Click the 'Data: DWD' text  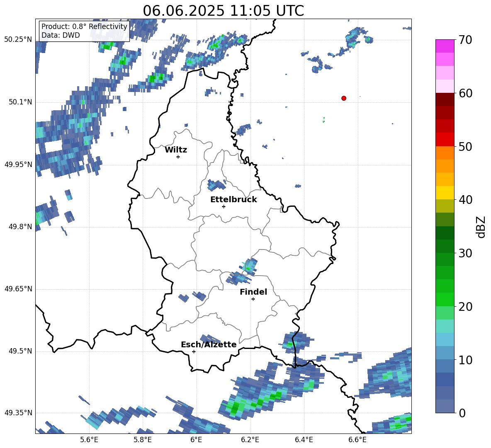[61, 35]
